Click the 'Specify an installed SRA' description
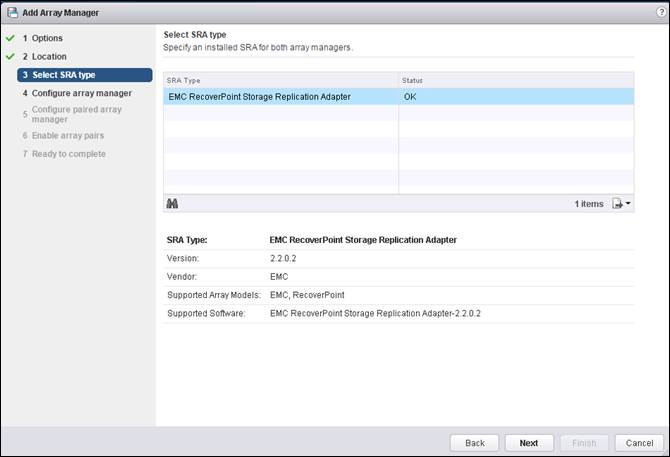 coord(258,47)
